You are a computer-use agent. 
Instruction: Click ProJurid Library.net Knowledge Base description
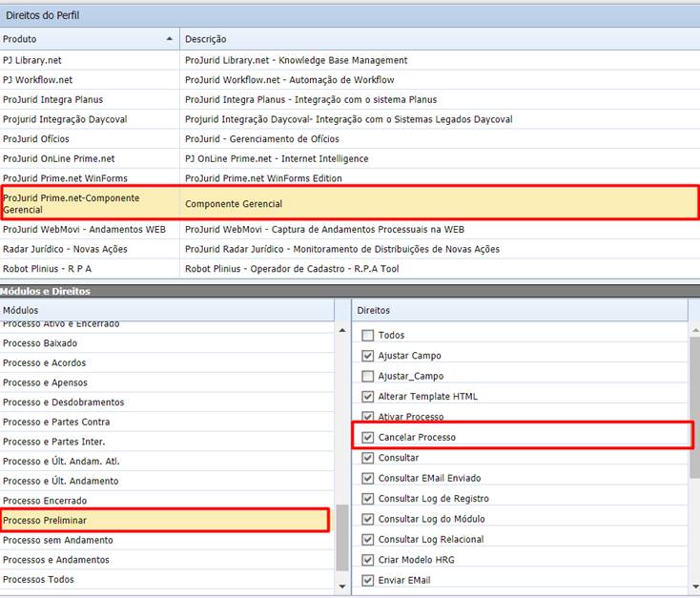click(x=440, y=60)
